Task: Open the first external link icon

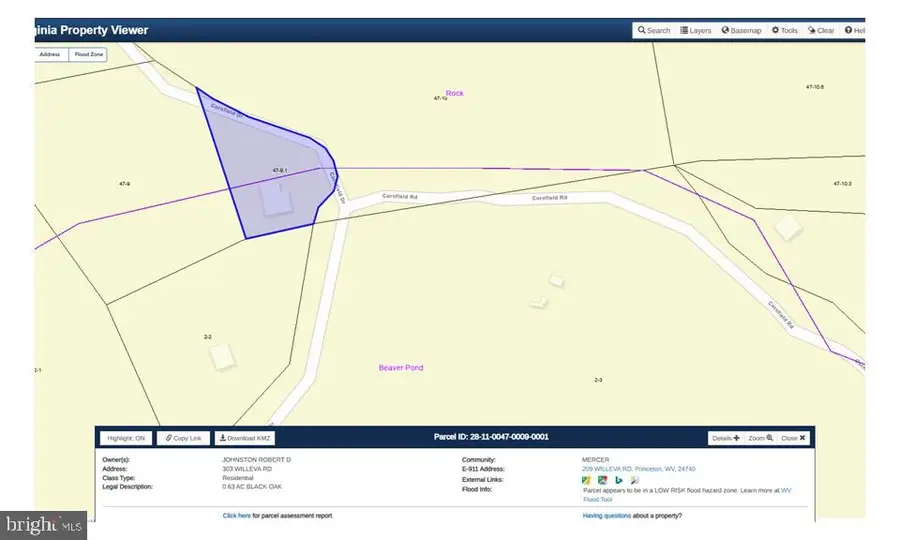Action: click(x=586, y=480)
